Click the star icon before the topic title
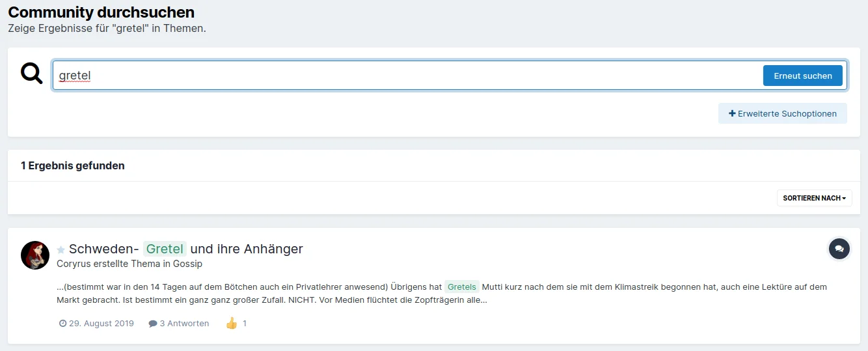This screenshot has width=868, height=351. 61,249
